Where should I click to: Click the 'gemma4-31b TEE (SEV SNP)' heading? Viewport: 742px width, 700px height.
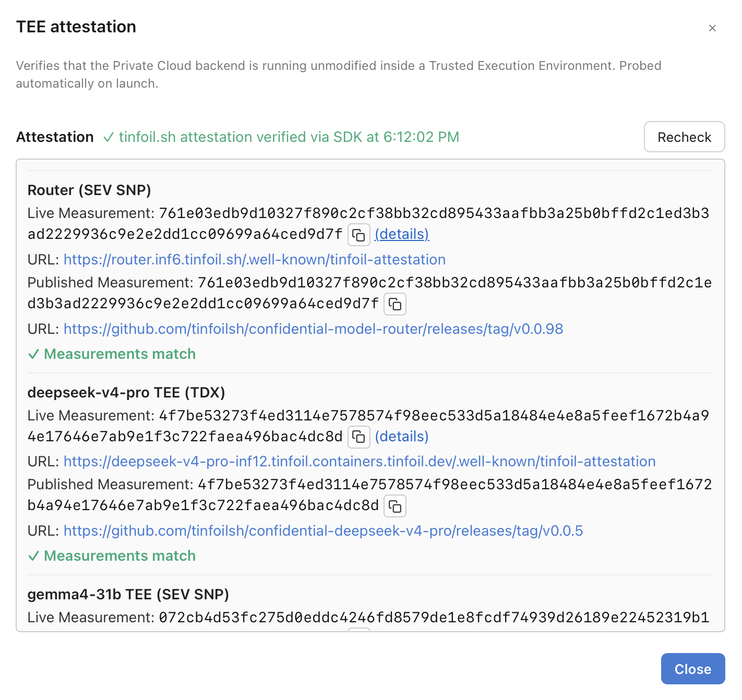[x=128, y=594]
